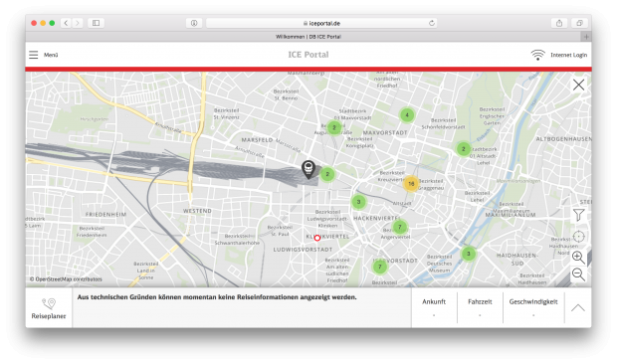
Task: Click the MAXVORSTADT district label
Action: [385, 133]
